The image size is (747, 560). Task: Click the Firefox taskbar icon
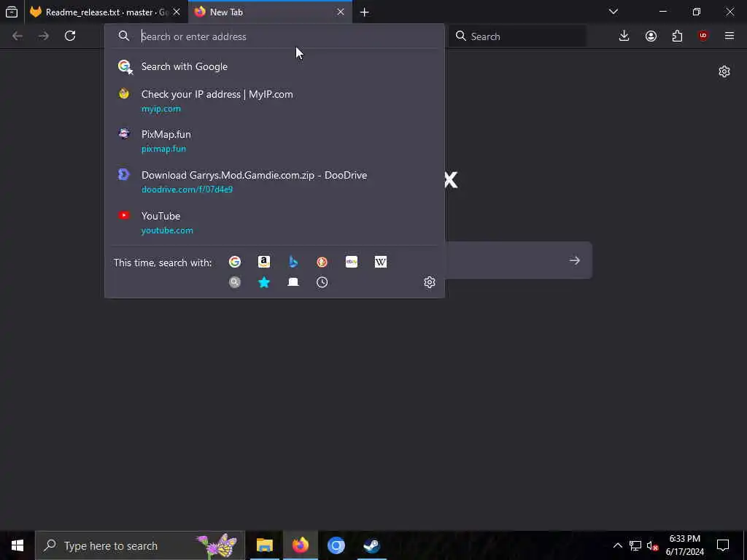pyautogui.click(x=300, y=545)
